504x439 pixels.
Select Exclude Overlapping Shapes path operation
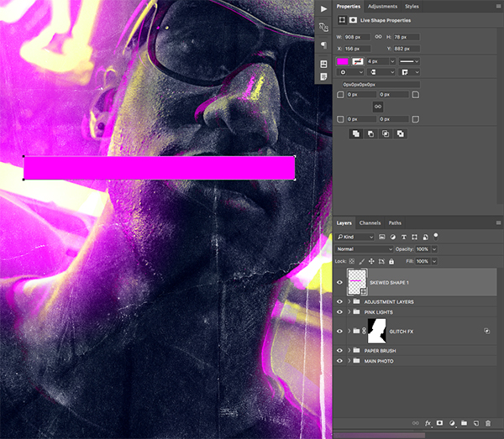pyautogui.click(x=400, y=133)
